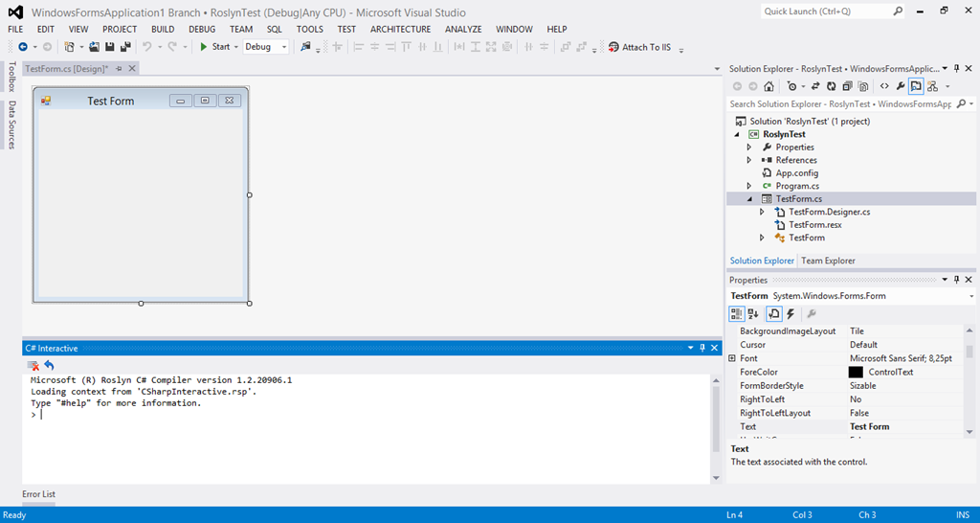Screen dimensions: 980x523
Task: Click the Quick Launch search magnifier icon
Action: [x=898, y=11]
